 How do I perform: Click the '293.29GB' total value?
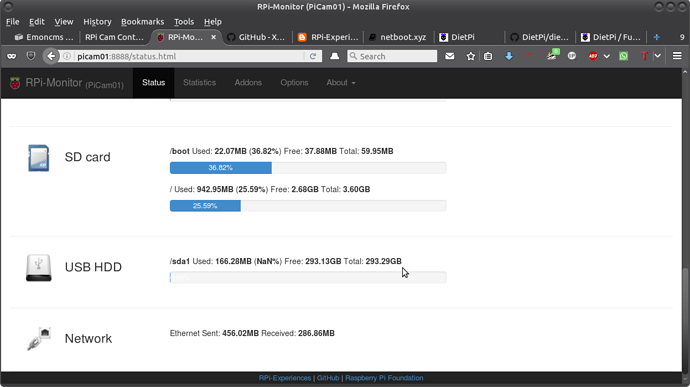tap(383, 262)
